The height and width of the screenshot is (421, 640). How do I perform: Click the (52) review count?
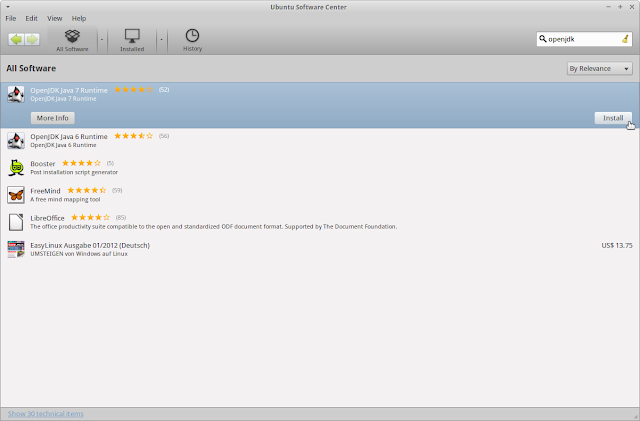[164, 89]
